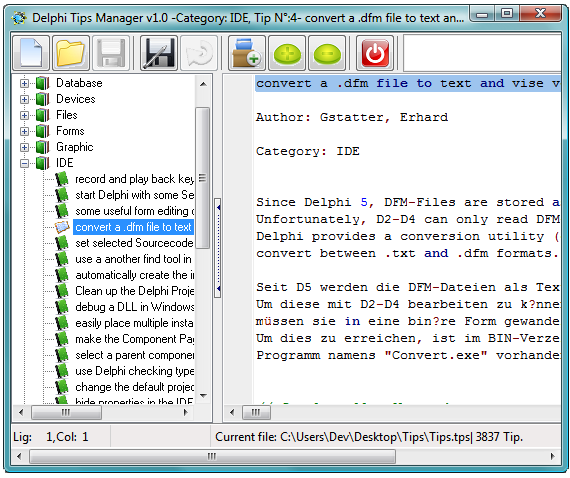Expand the Devices category node
The width and height of the screenshot is (570, 478).
coord(24,99)
